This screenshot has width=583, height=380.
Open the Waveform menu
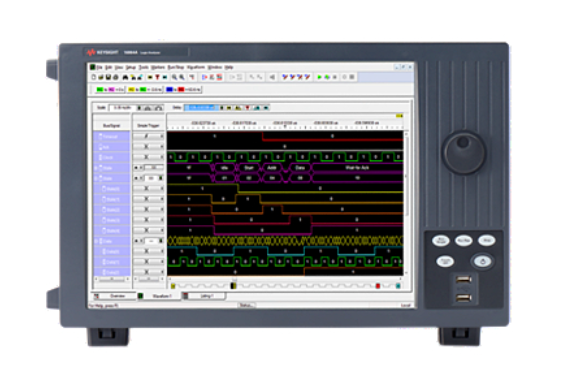pos(196,67)
